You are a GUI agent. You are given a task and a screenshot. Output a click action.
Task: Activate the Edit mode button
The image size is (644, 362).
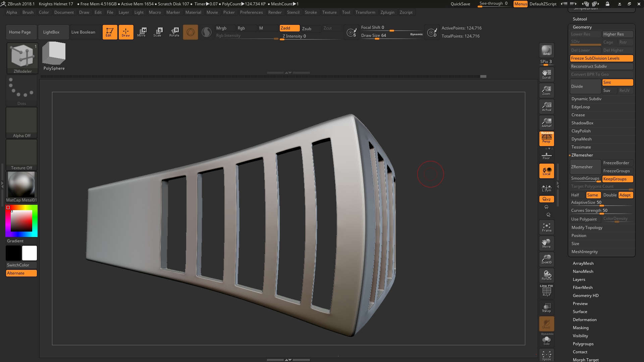tap(110, 32)
